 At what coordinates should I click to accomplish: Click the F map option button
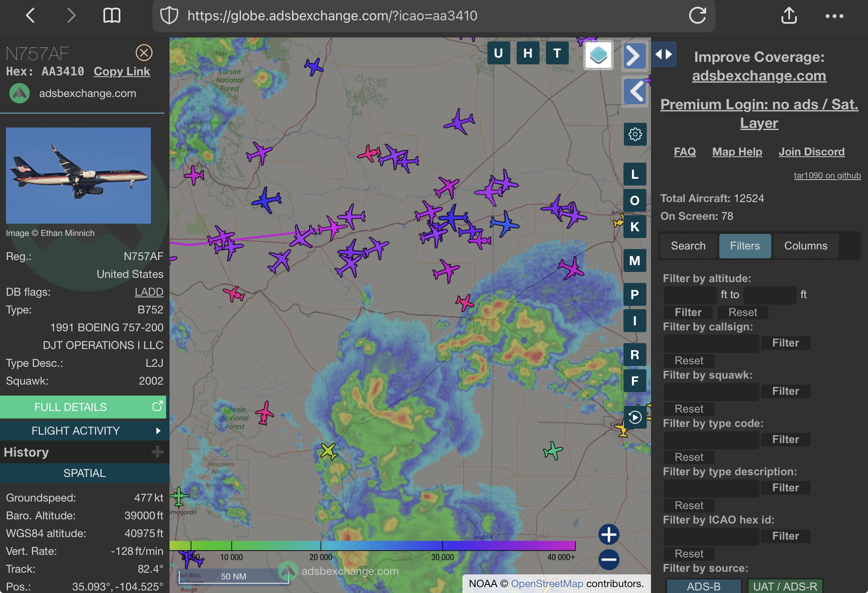click(635, 381)
